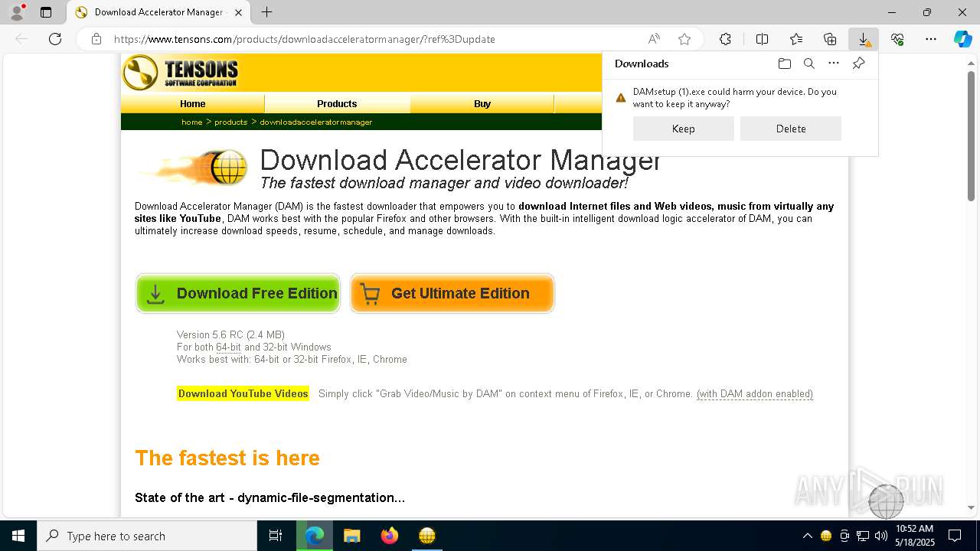Open the Copilot sidebar icon
980x551 pixels.
(x=962, y=39)
